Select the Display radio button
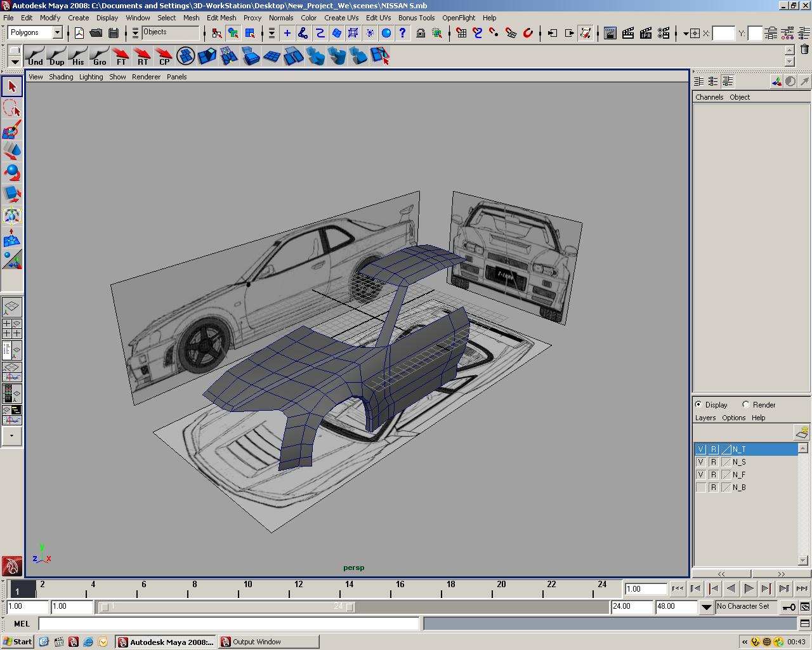The height and width of the screenshot is (650, 812). [x=698, y=404]
